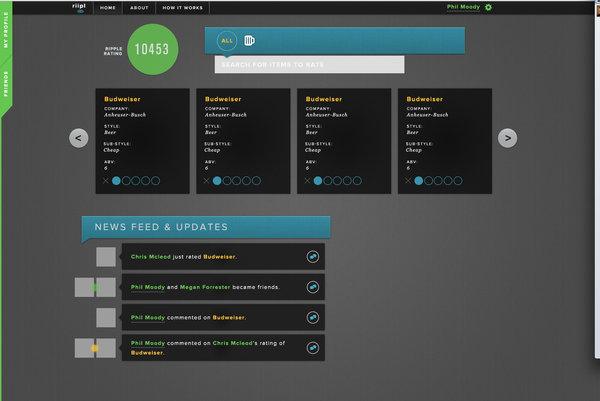Click the Search For Items To Rate field

tap(309, 65)
